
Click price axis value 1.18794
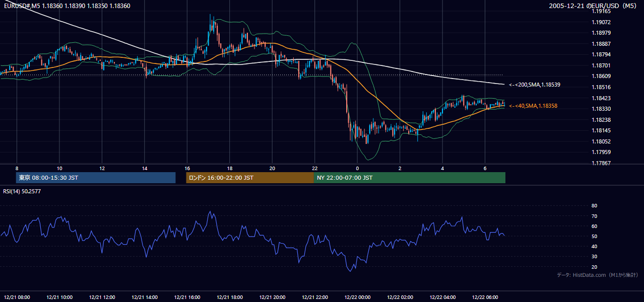coord(602,54)
